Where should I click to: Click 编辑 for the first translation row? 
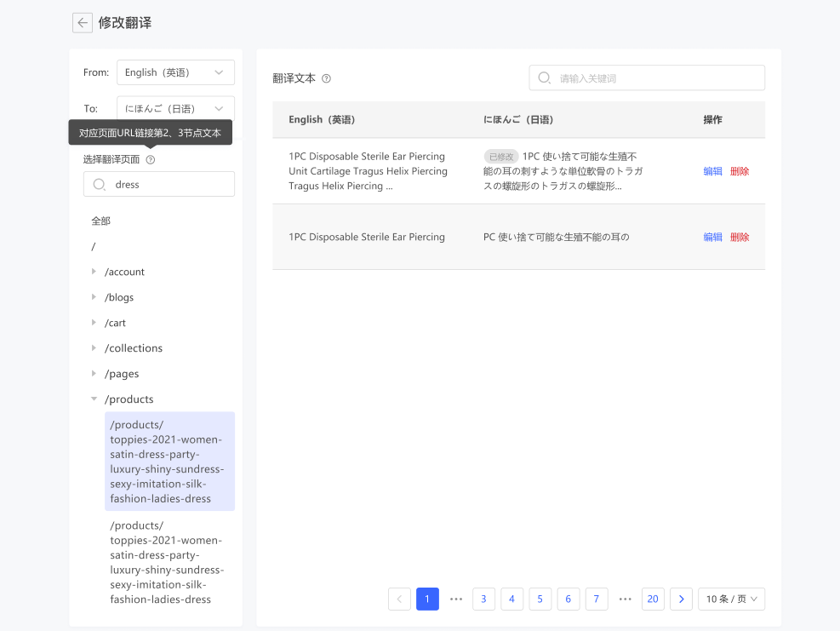(712, 171)
